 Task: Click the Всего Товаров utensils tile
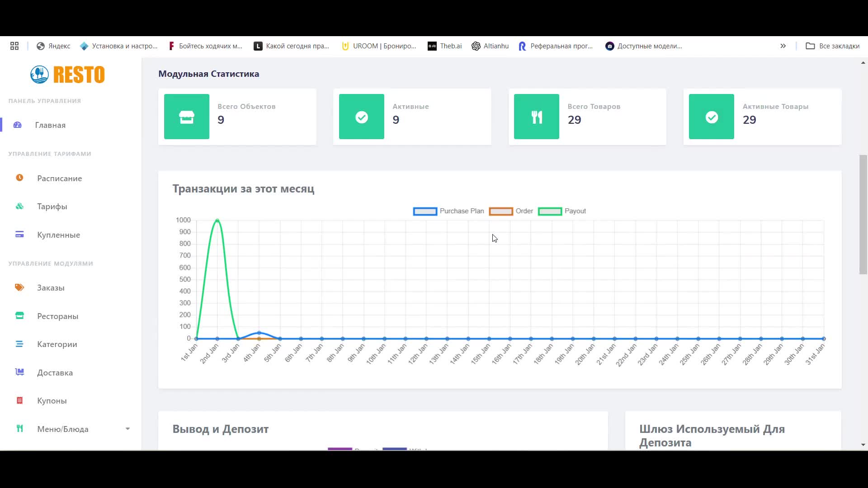tap(536, 117)
